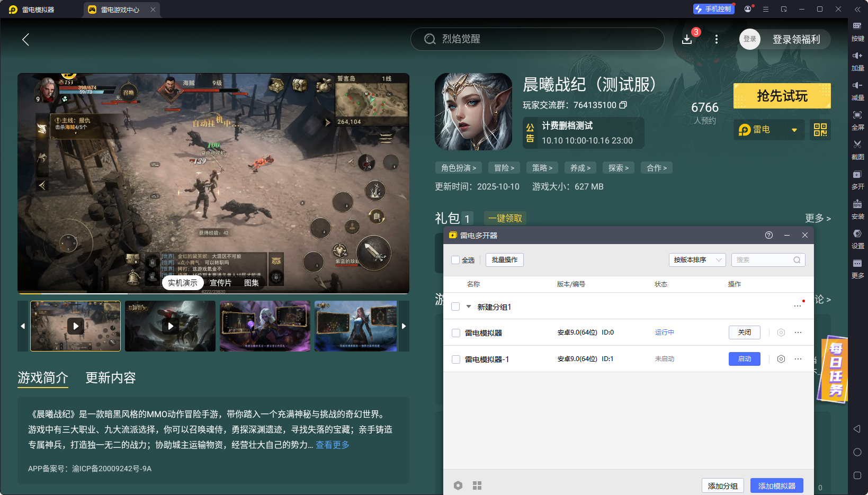Click the 手机控制 phone control button
The image size is (868, 495).
click(x=713, y=9)
